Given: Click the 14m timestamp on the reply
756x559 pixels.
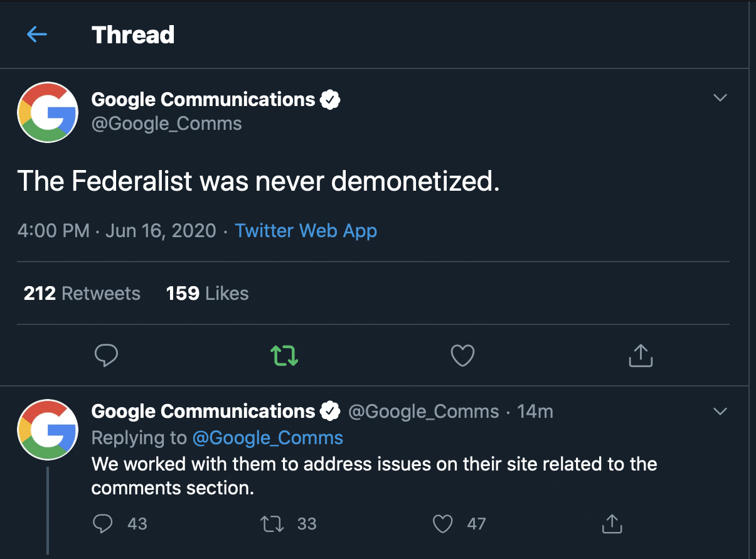Looking at the screenshot, I should coord(535,412).
